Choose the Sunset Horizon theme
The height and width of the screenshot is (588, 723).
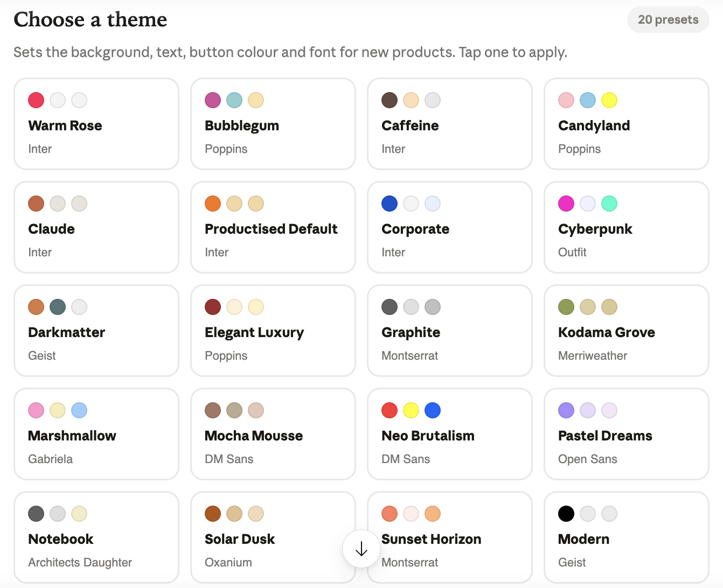[x=450, y=537]
